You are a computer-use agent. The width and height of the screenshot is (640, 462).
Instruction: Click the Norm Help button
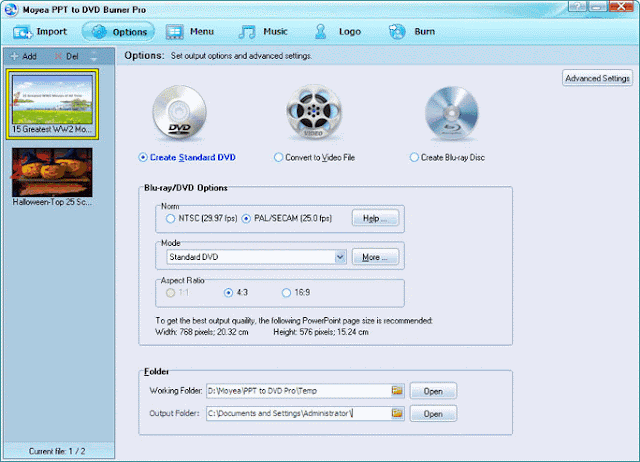click(x=375, y=218)
